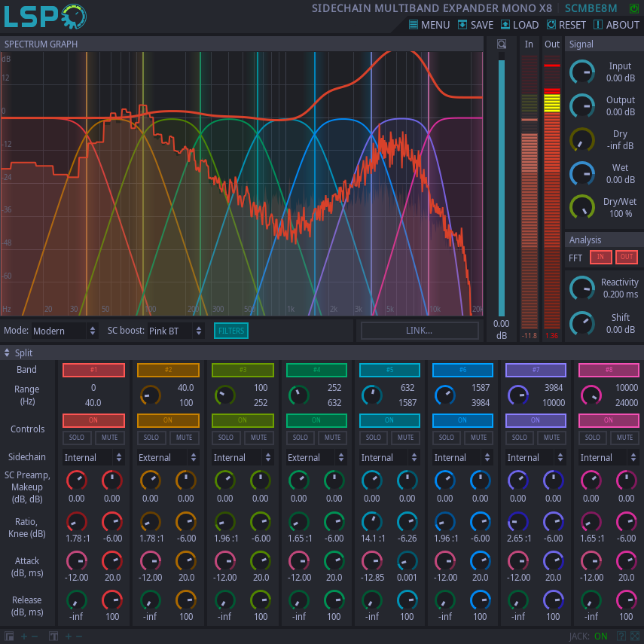
Task: Click the window scaling icon in bottom bar
Action: 9,636
